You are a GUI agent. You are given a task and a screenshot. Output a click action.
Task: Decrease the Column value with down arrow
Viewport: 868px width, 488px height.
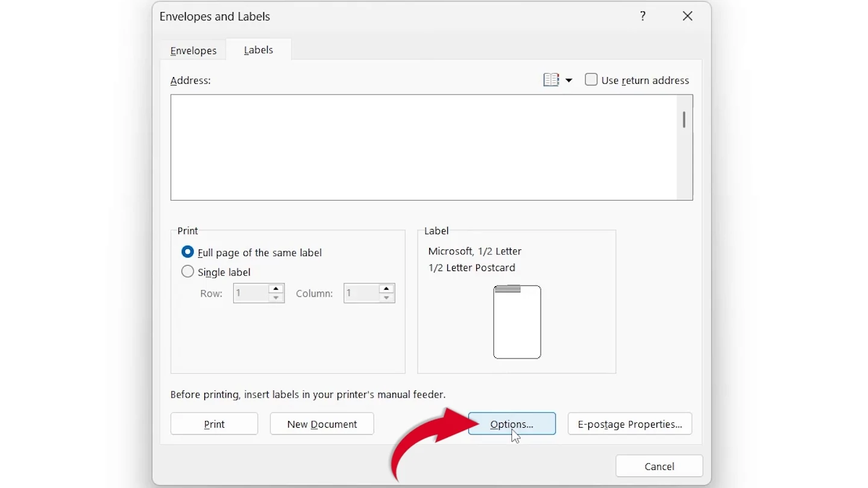pos(386,298)
